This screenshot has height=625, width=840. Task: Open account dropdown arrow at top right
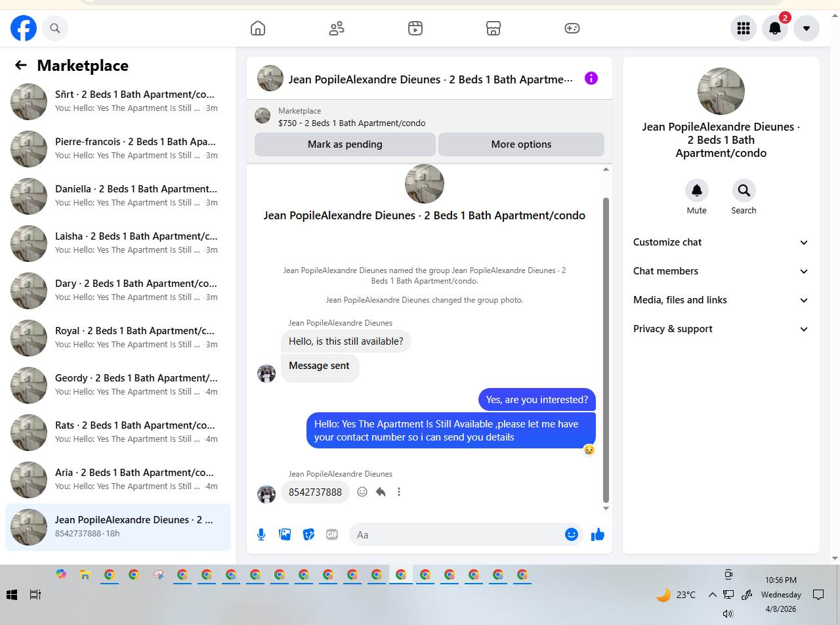click(x=807, y=28)
